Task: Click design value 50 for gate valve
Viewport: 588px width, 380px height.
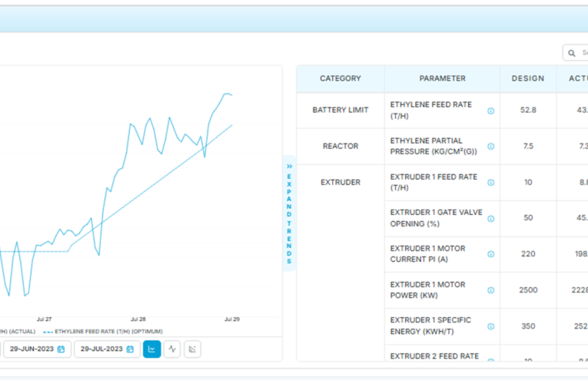Action: coord(528,217)
